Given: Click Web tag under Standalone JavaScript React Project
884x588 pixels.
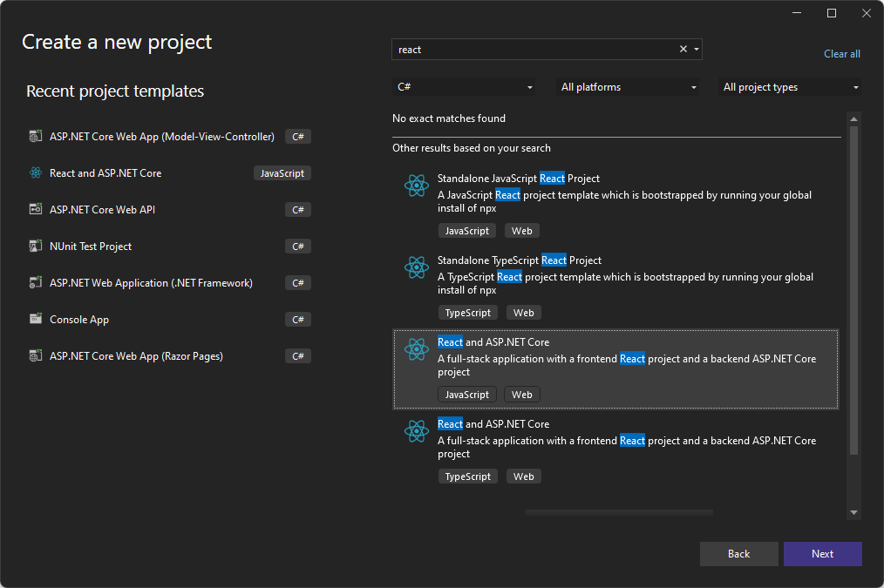Looking at the screenshot, I should pyautogui.click(x=521, y=231).
